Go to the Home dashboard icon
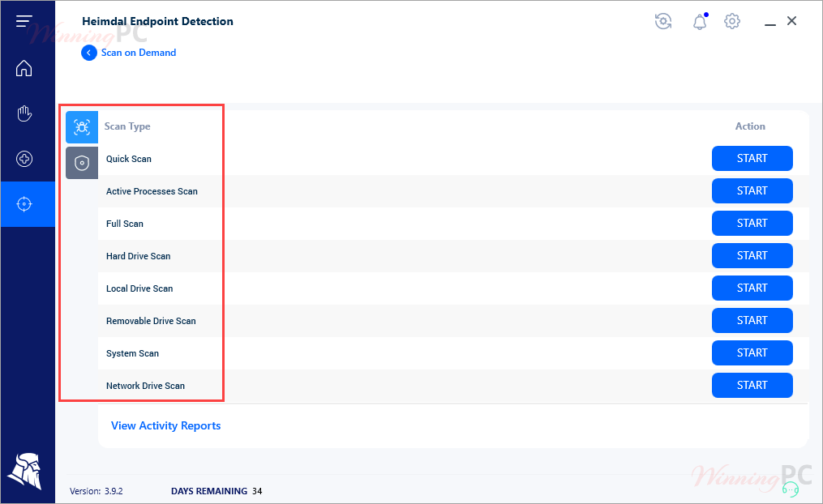 24,68
